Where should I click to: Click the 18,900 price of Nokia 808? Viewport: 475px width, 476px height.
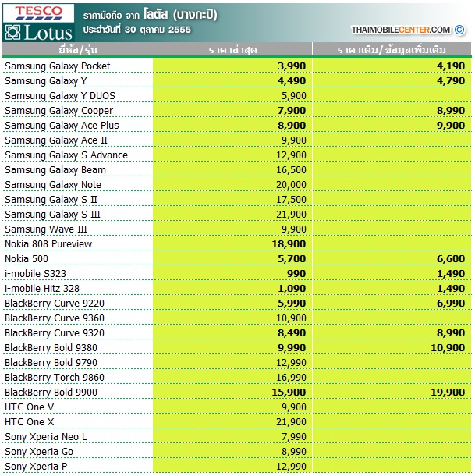[x=289, y=243]
